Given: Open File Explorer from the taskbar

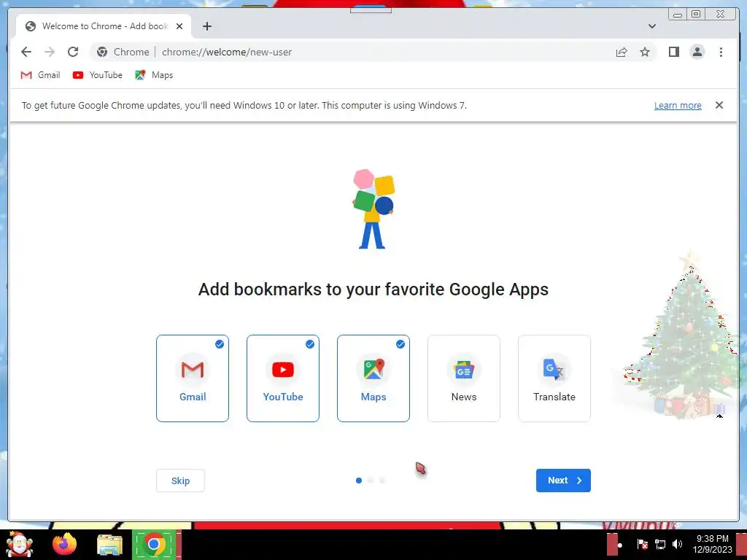Looking at the screenshot, I should (x=109, y=544).
